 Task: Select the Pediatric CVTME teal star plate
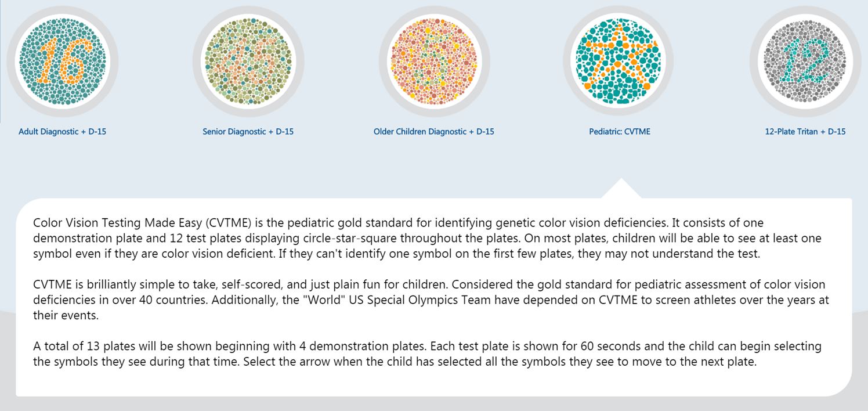click(619, 62)
